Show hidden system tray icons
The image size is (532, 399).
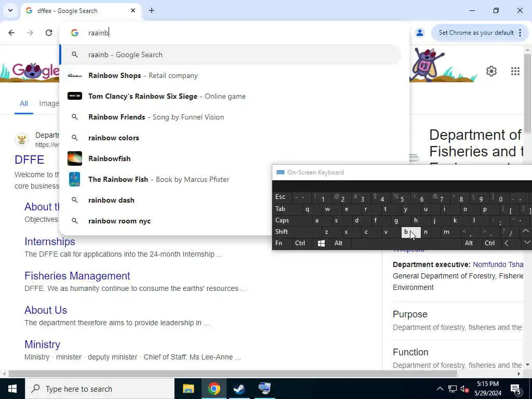click(440, 389)
